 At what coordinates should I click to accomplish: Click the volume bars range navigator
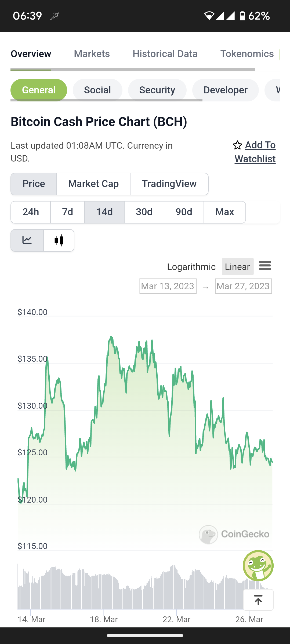[145, 586]
